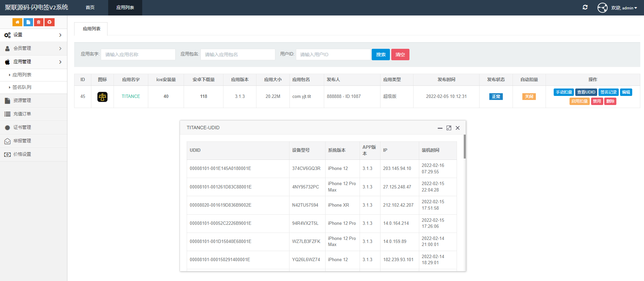Image resolution: width=644 pixels, height=281 pixels.
Task: Click the red trash shortcut icon
Action: (x=39, y=22)
